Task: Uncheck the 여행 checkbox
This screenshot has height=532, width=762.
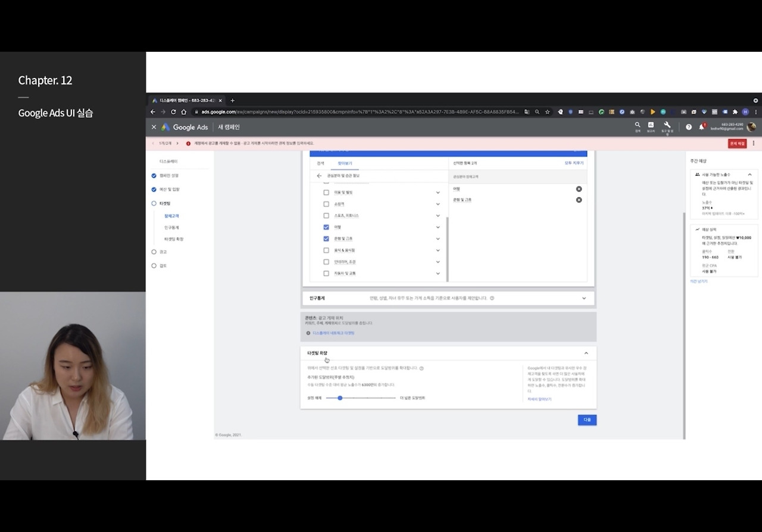Action: pyautogui.click(x=326, y=227)
